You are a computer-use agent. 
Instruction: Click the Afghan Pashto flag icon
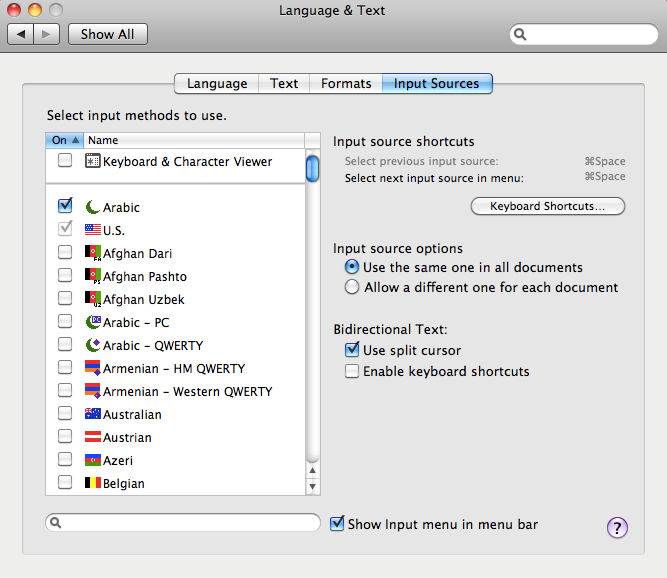click(92, 276)
